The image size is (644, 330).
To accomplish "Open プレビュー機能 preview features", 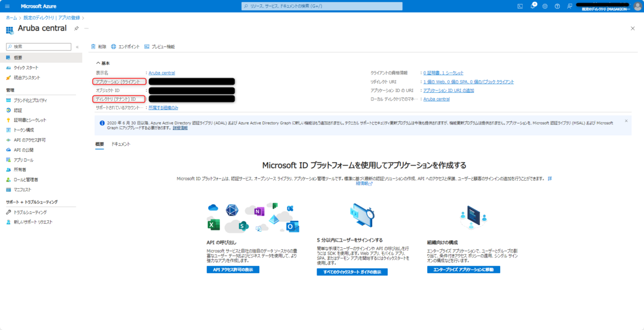I will (x=159, y=47).
